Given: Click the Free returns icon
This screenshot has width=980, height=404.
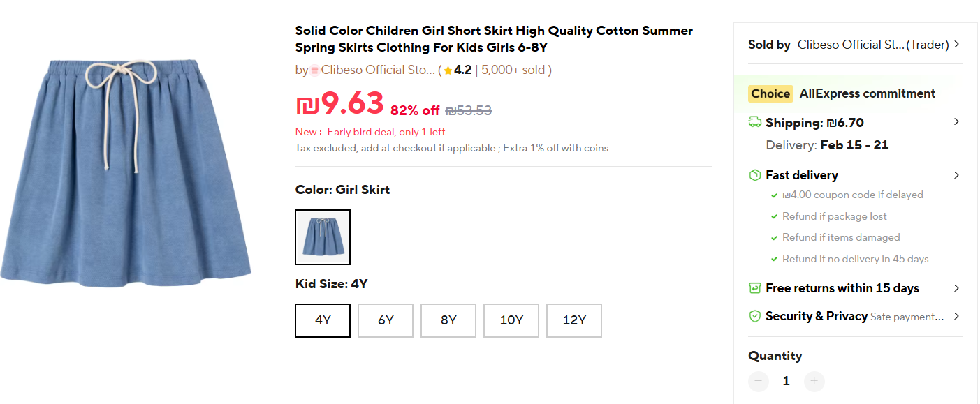Looking at the screenshot, I should click(755, 288).
